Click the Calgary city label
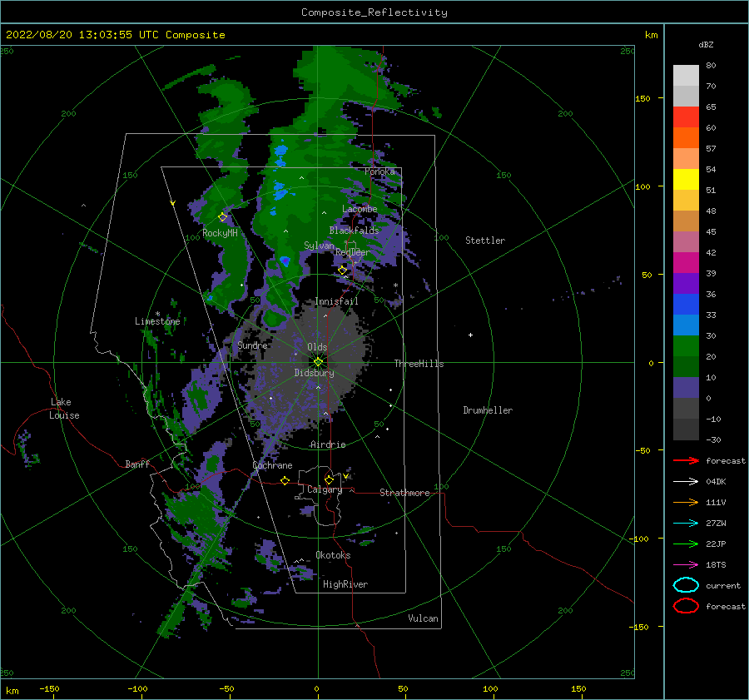The height and width of the screenshot is (700, 749). pos(325,489)
